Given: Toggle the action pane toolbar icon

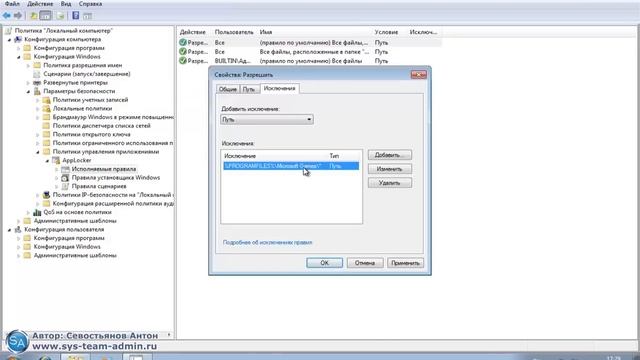Looking at the screenshot, I should 87,16.
